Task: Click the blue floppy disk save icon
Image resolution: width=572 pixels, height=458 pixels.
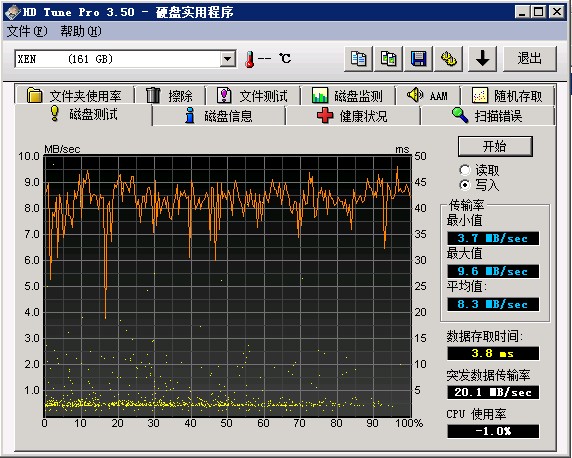Action: pos(418,58)
